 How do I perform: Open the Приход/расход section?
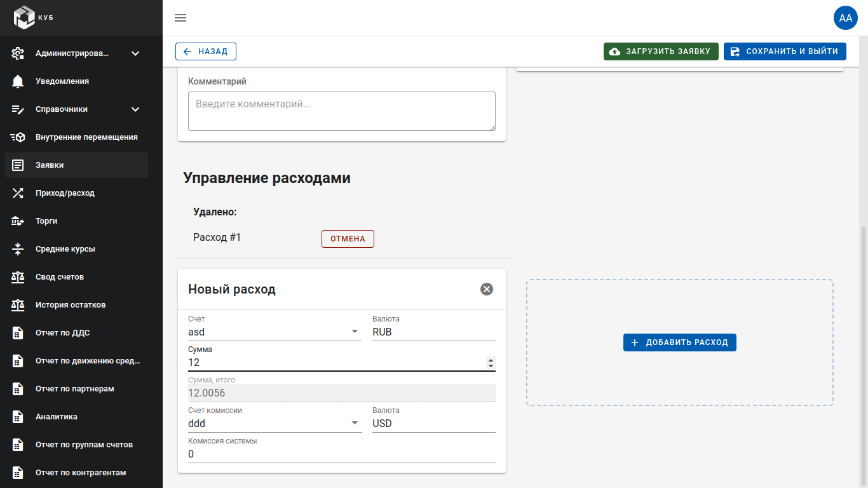[76, 193]
